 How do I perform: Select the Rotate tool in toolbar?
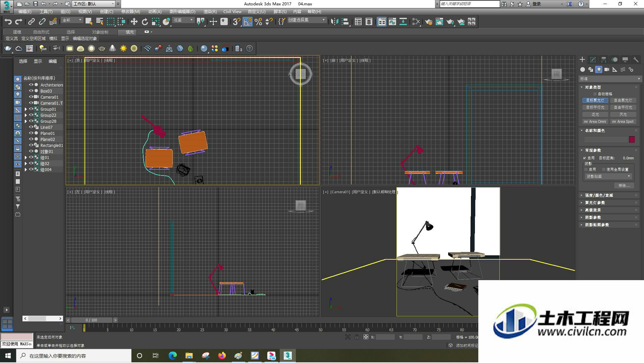[145, 22]
